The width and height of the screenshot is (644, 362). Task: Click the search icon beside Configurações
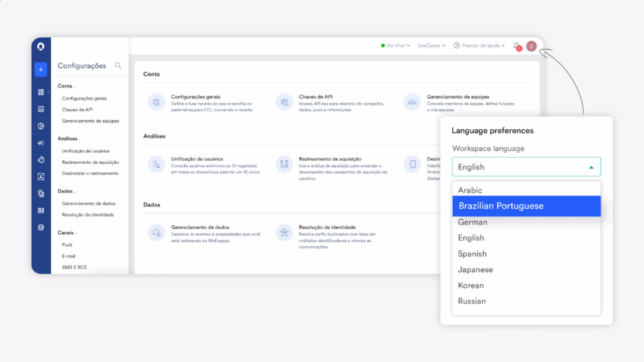tap(118, 66)
